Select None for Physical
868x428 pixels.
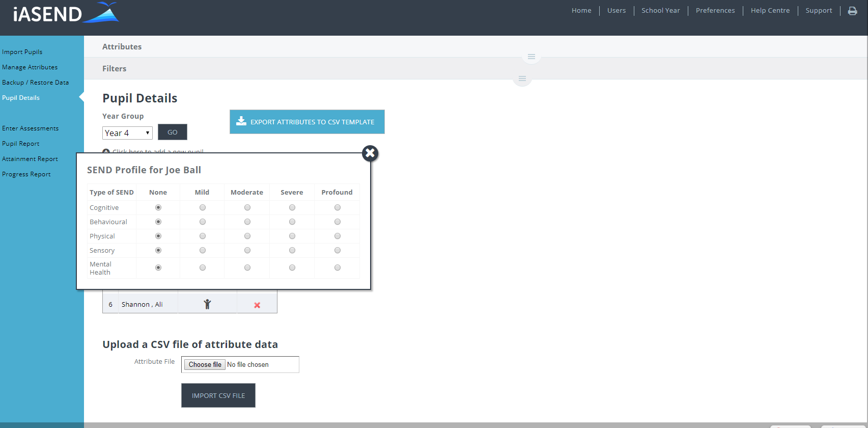click(158, 236)
